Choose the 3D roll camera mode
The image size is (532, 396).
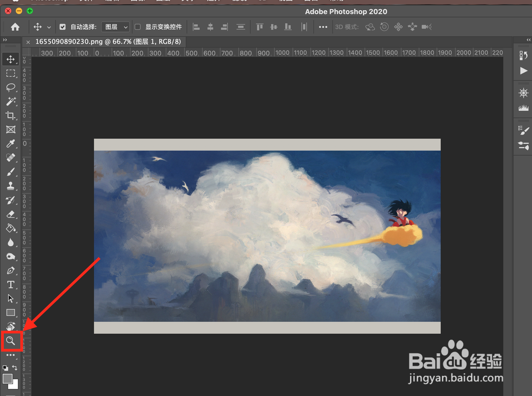tap(384, 27)
